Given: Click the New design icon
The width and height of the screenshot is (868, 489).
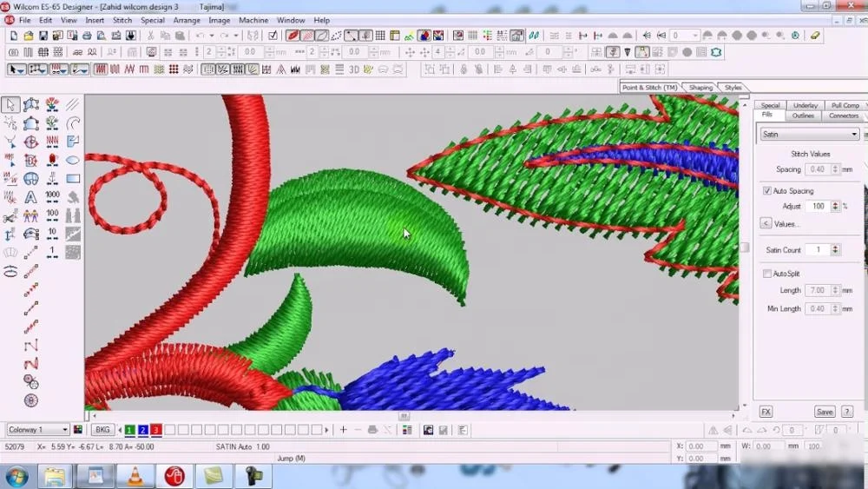Looking at the screenshot, I should 14,36.
